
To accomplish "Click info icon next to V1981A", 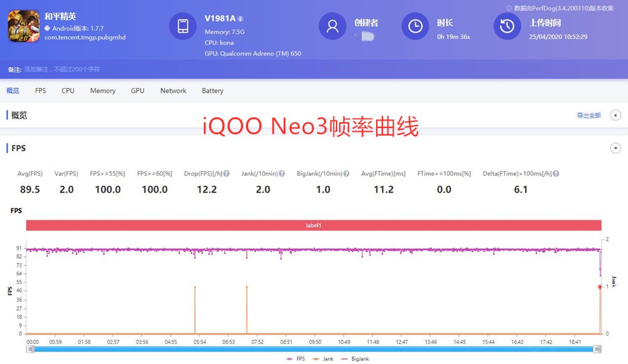I will pos(241,18).
